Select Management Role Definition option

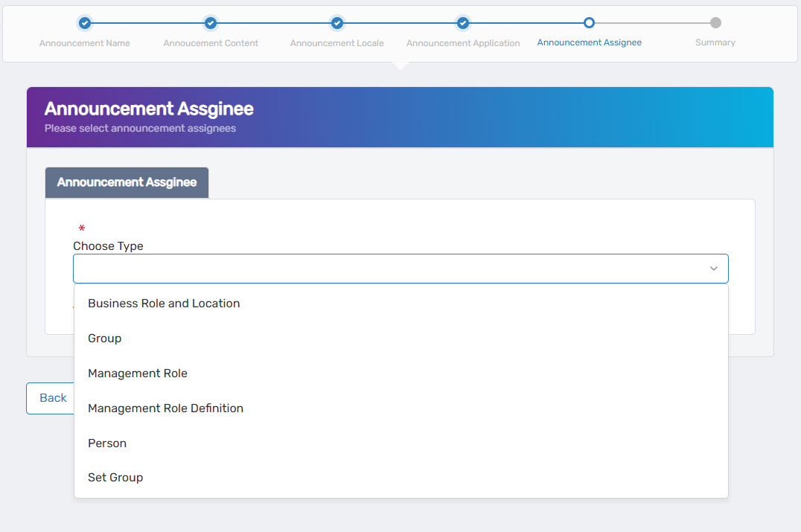[x=165, y=408]
